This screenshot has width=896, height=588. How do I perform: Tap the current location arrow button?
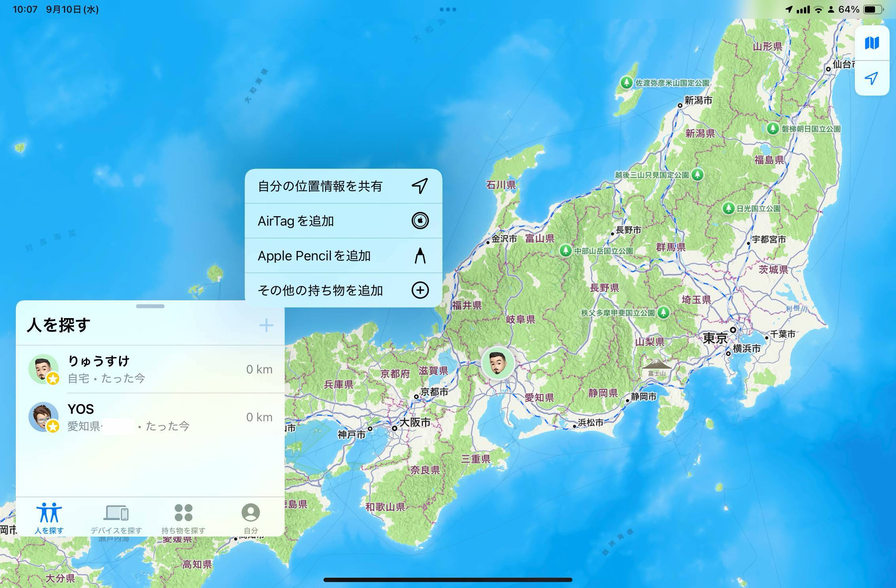tap(872, 78)
